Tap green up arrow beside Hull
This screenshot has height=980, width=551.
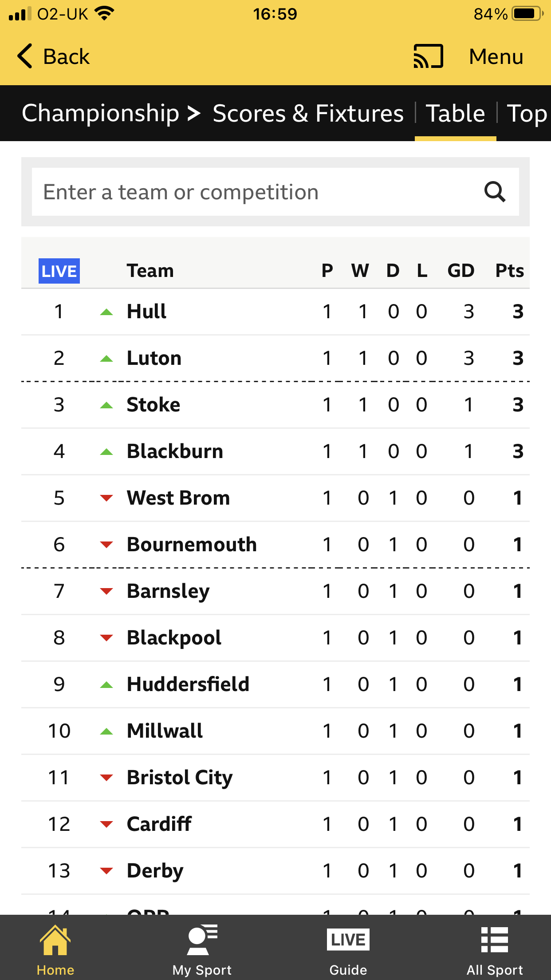[106, 312]
